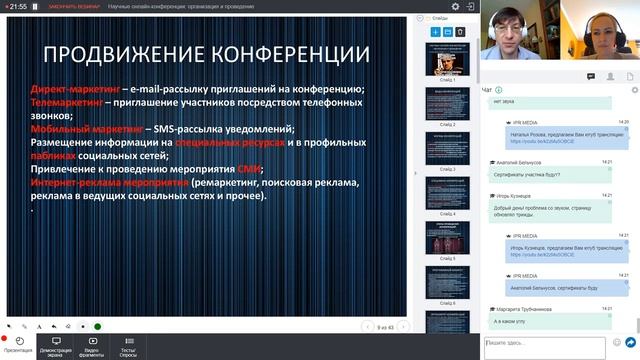Go to next slide arrow
Image resolution: width=640 pixels, height=360 pixels.
403,327
